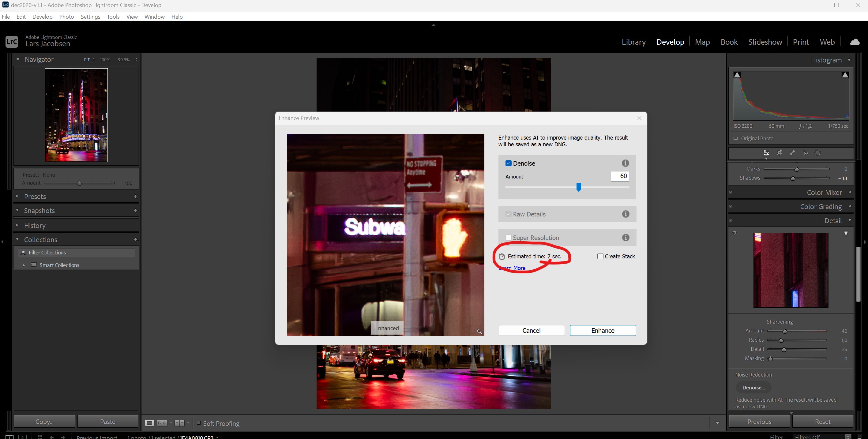Enable the Super Resolution checkbox
The height and width of the screenshot is (439, 868).
[509, 238]
